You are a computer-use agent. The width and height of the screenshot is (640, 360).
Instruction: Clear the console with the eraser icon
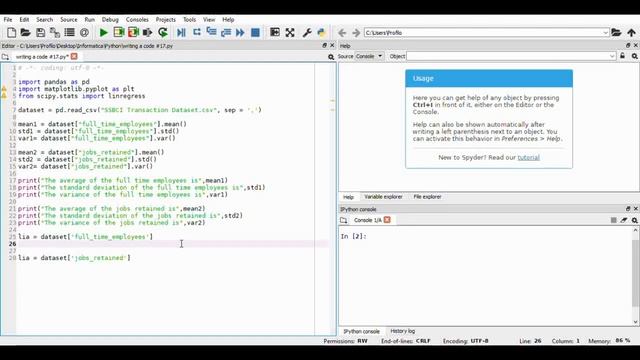point(624,220)
